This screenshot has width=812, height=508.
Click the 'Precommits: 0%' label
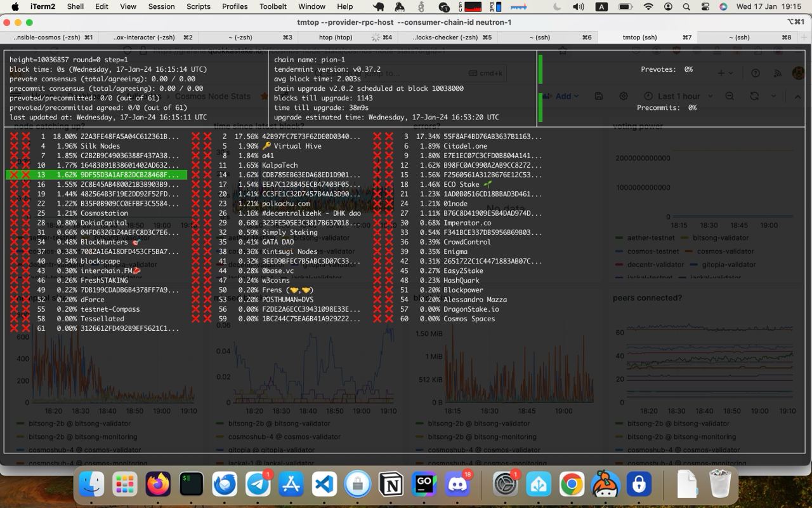coord(667,107)
